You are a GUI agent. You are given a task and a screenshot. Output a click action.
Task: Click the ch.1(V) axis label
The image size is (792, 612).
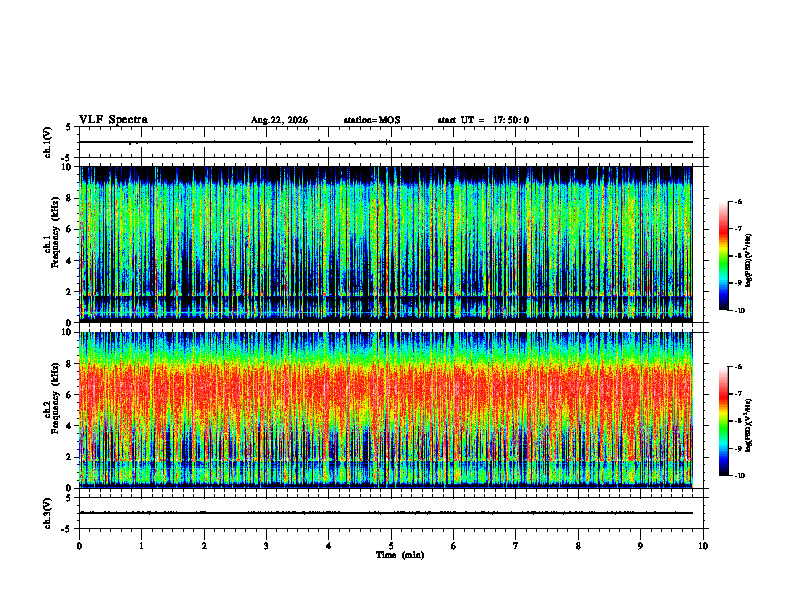[47, 142]
